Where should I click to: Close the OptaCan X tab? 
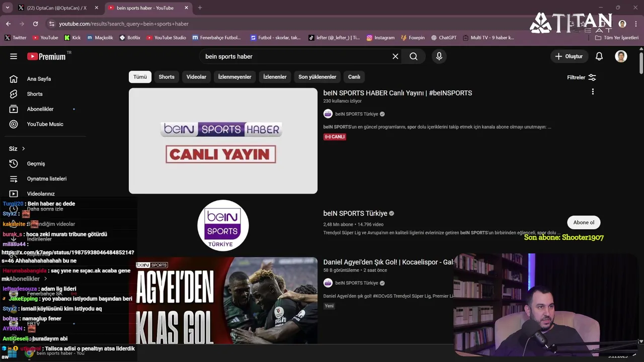coord(97,8)
